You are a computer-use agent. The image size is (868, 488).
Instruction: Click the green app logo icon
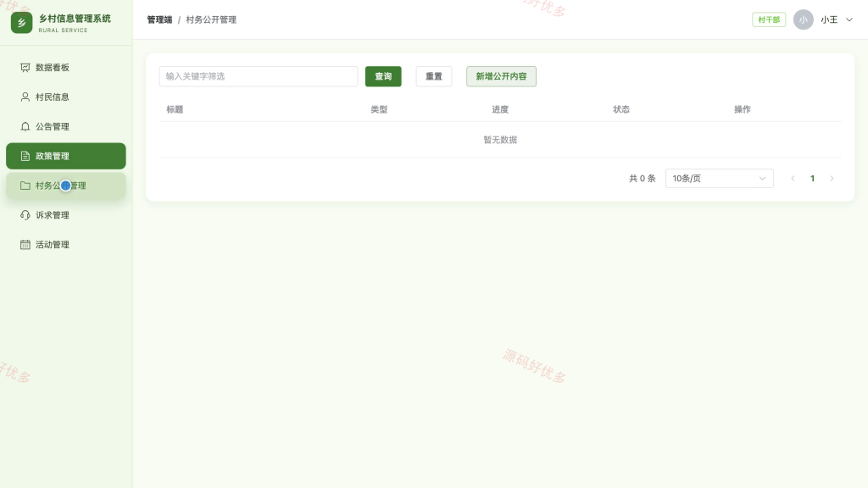pos(21,23)
